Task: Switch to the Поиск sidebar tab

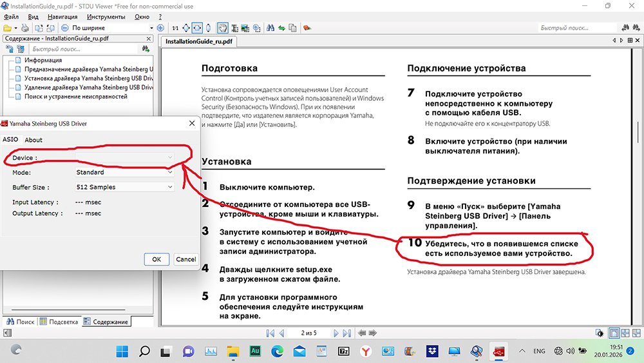Action: click(20, 322)
